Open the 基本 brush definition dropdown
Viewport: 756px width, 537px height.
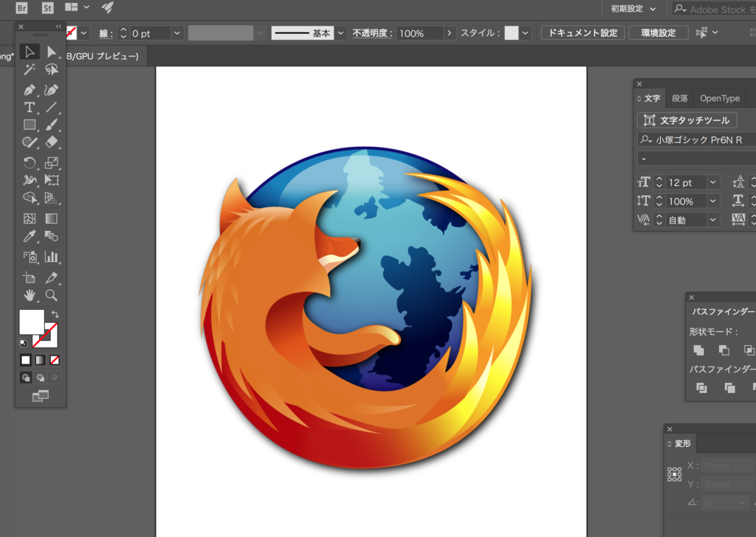point(340,33)
